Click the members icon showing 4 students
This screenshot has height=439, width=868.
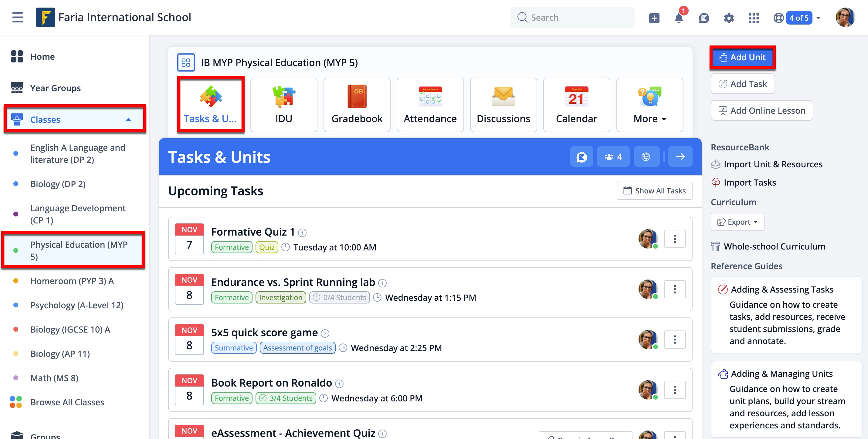613,156
